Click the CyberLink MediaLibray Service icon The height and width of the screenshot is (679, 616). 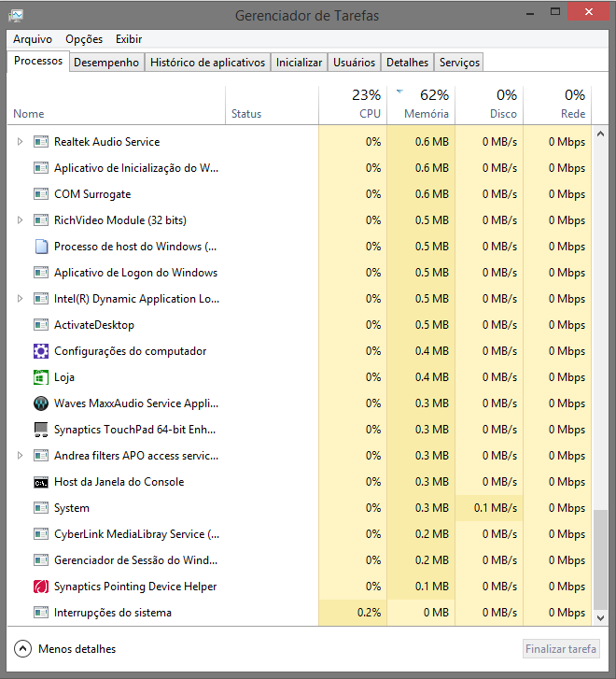click(41, 534)
